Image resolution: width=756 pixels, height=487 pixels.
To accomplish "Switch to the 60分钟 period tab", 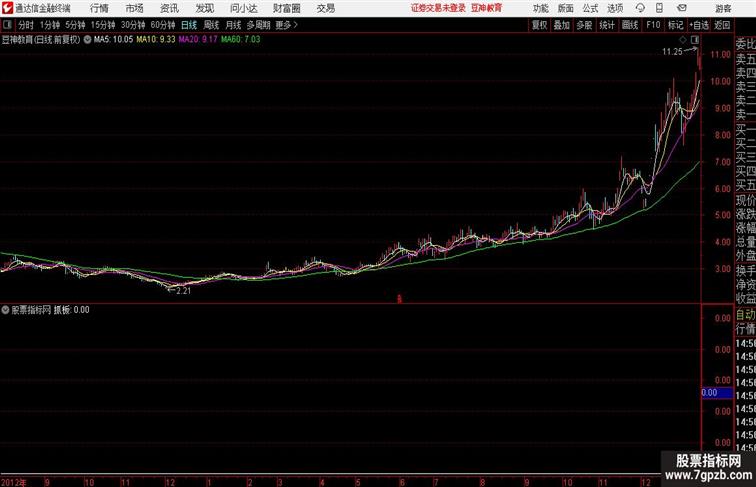I will tap(163, 25).
